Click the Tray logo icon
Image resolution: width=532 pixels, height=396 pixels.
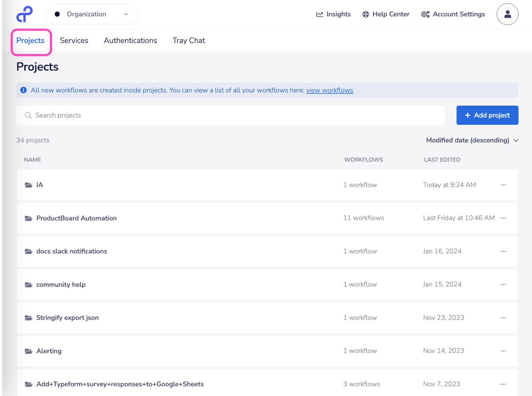coord(24,14)
